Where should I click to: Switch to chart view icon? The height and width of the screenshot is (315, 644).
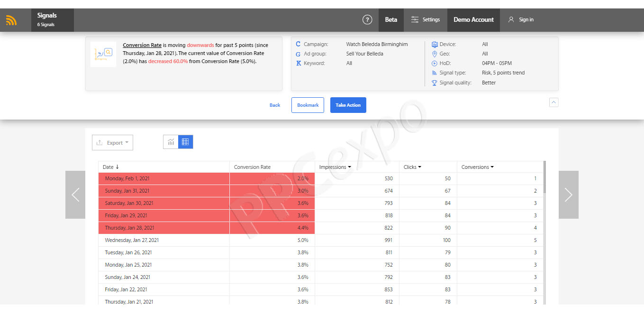(x=171, y=142)
